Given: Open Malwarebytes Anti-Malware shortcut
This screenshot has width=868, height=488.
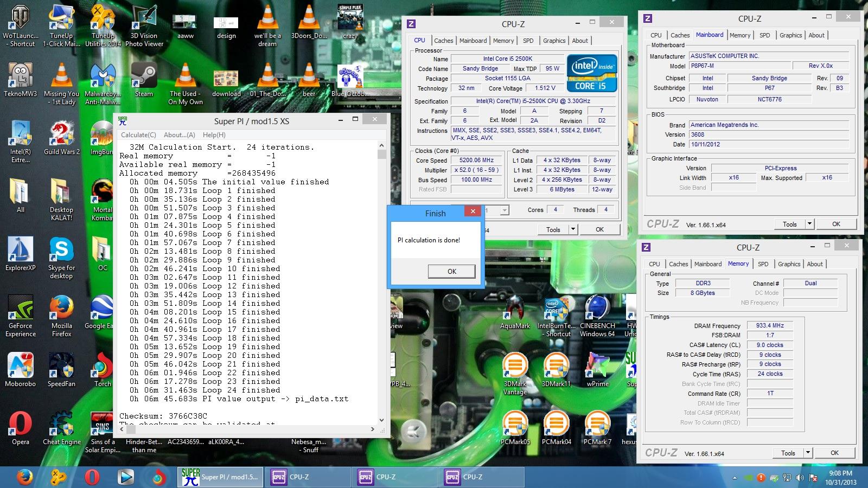Looking at the screenshot, I should tap(103, 84).
